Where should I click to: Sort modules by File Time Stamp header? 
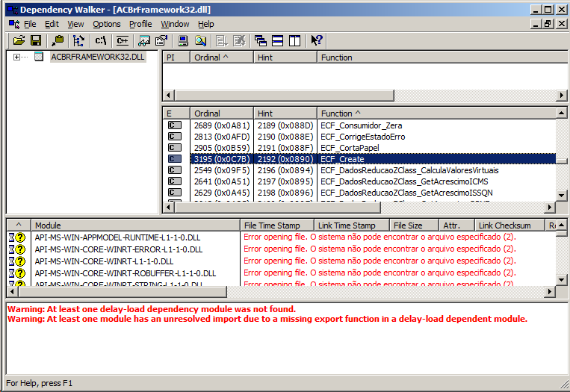click(x=277, y=225)
